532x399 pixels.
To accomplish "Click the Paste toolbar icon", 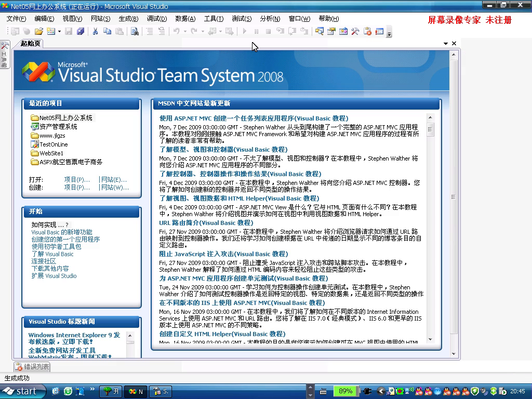I will (119, 32).
